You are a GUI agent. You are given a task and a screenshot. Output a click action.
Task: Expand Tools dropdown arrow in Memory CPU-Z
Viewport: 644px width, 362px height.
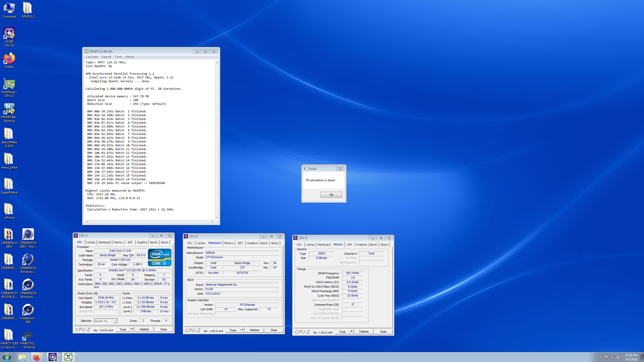[x=351, y=332]
